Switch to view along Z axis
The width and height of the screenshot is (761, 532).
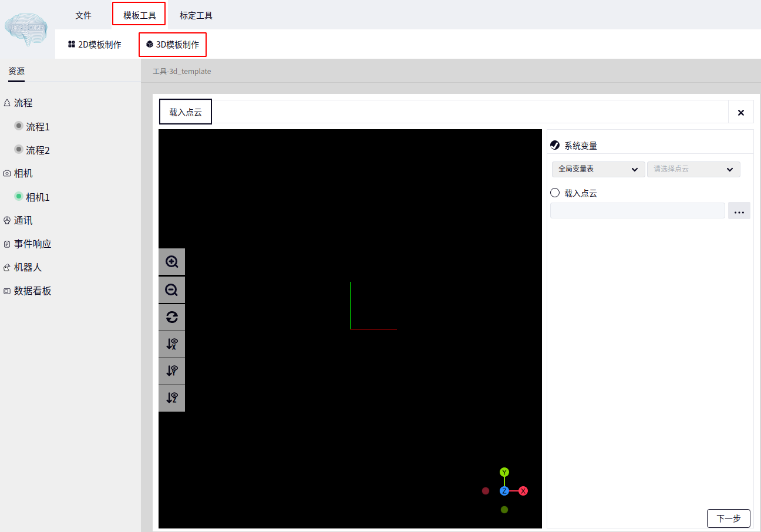pos(171,398)
